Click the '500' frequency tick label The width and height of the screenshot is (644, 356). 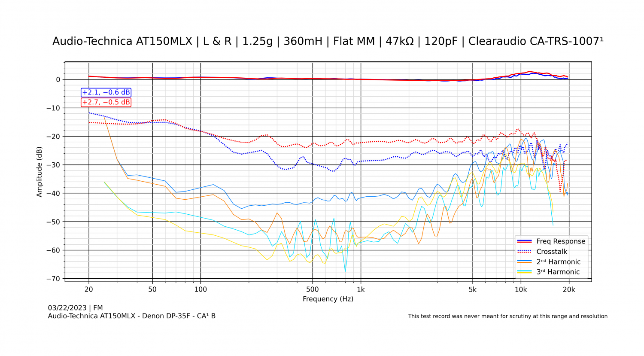[x=313, y=289]
